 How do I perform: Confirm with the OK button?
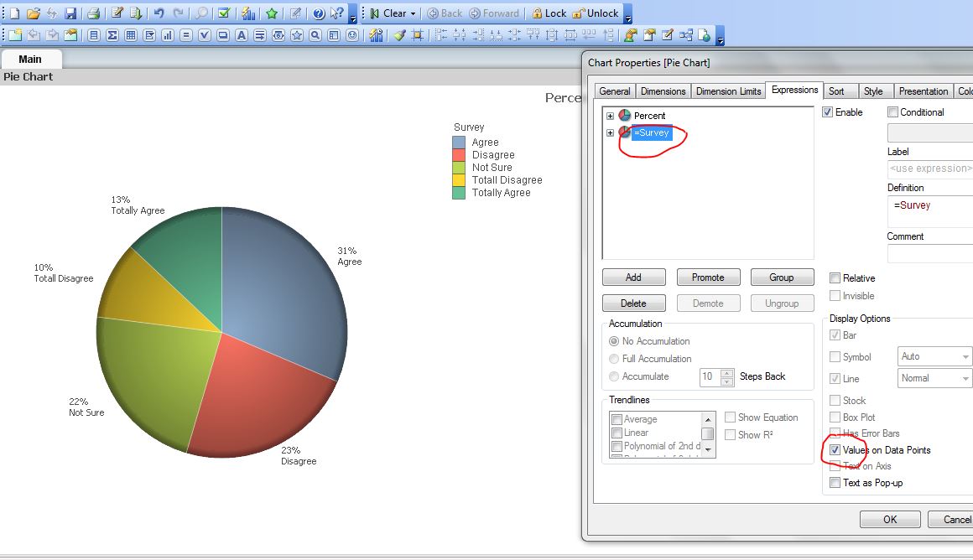890,520
